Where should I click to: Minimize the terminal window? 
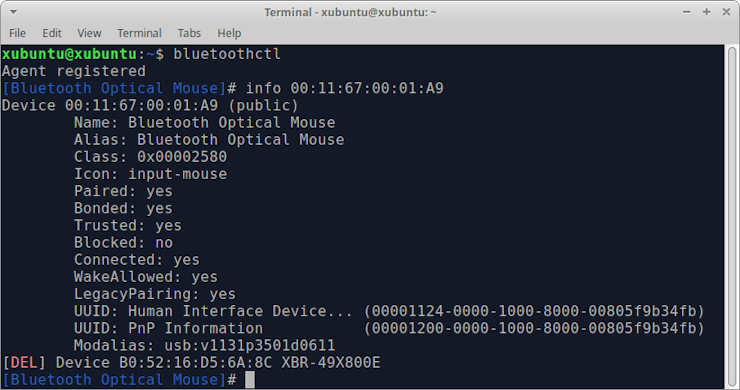point(687,12)
